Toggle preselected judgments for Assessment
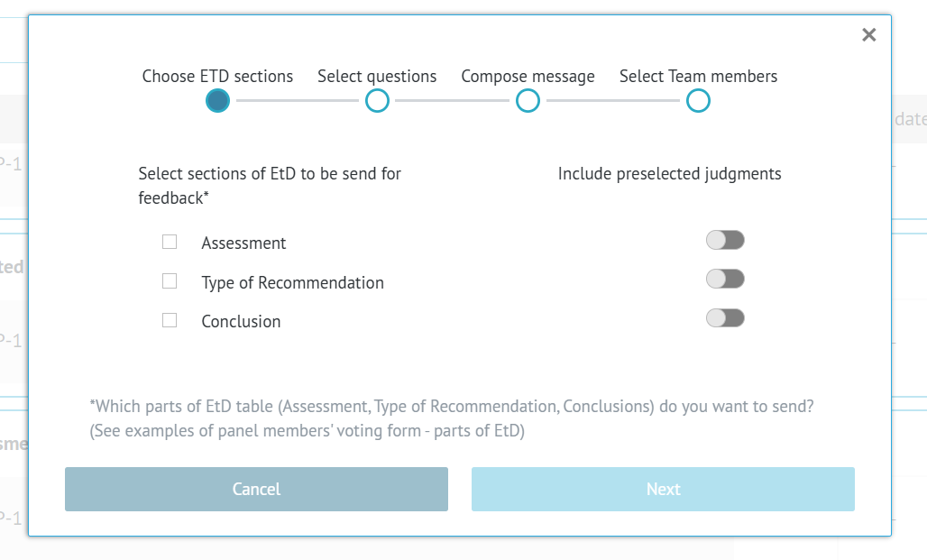The height and width of the screenshot is (560, 927). tap(725, 240)
